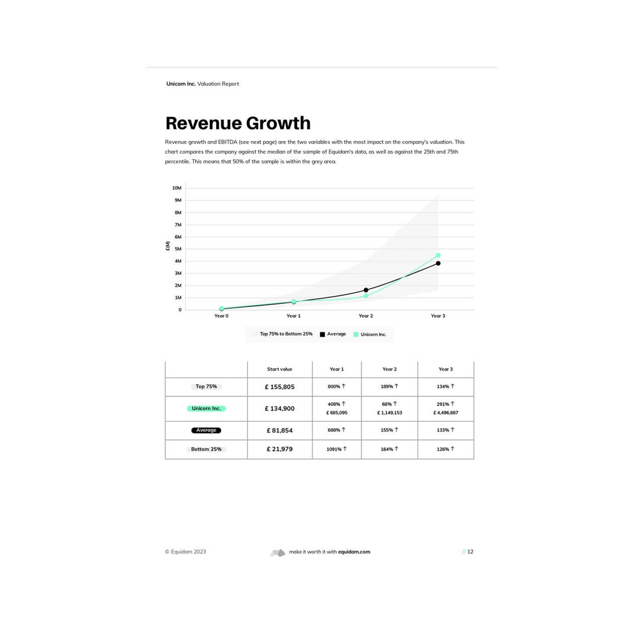Click the '5M' y-axis label
This screenshot has width=644, height=644.
pos(178,249)
